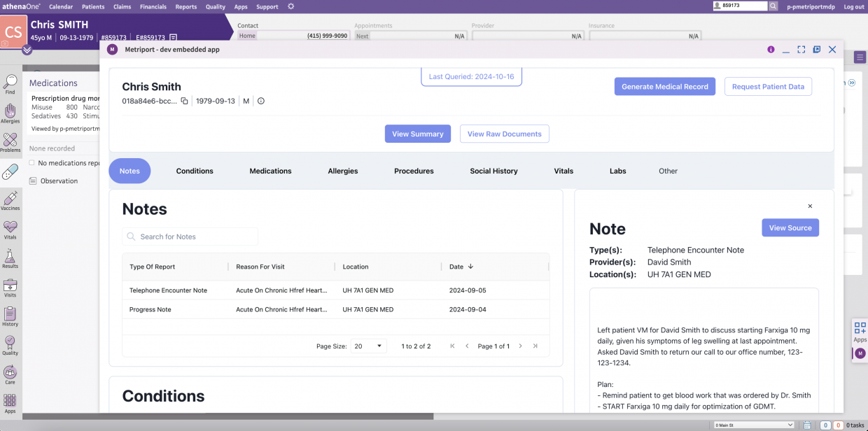Open calendar icon in bottom status bar
This screenshot has height=431, width=868.
tap(807, 425)
